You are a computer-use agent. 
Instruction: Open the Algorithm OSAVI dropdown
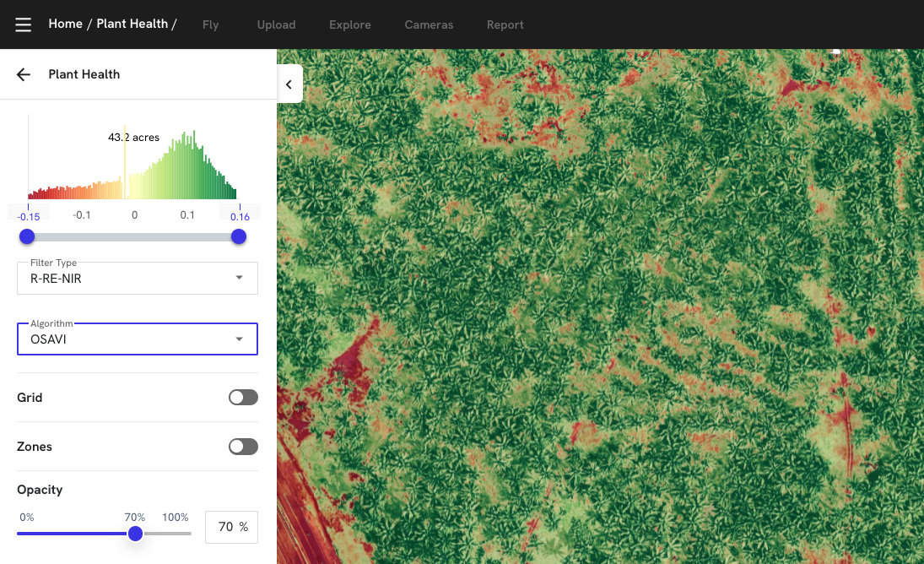tap(138, 339)
